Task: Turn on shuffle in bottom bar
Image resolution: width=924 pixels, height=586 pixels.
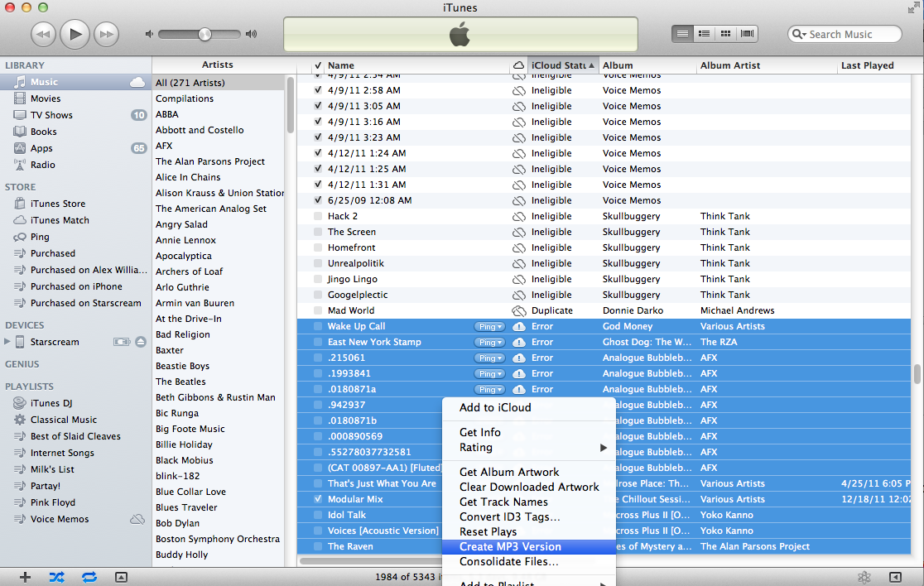Action: click(56, 577)
